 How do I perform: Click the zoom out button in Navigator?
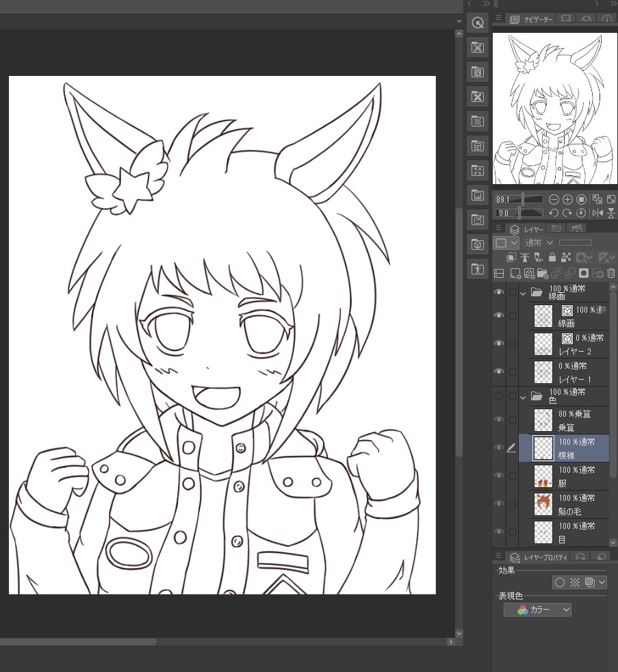(x=554, y=199)
